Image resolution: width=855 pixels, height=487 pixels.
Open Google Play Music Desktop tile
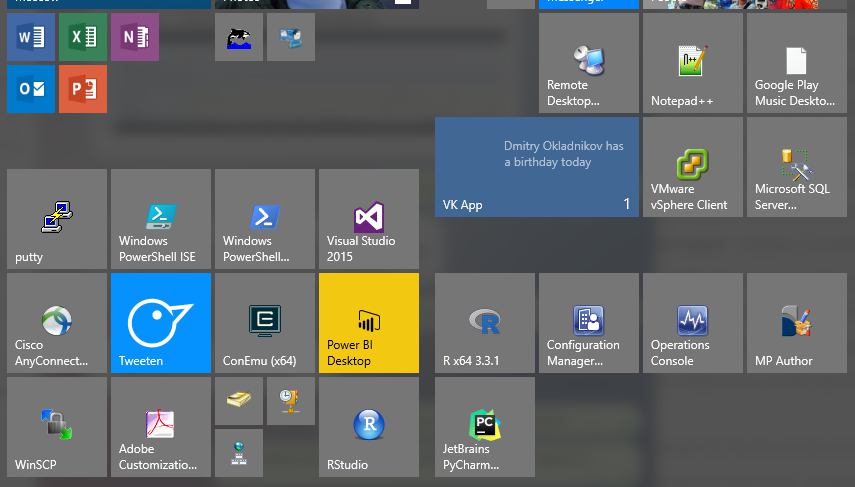(x=797, y=63)
